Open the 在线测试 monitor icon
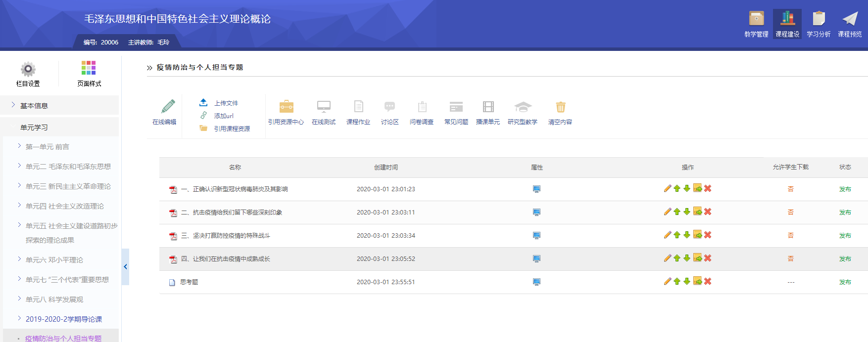868x342 pixels. click(324, 107)
